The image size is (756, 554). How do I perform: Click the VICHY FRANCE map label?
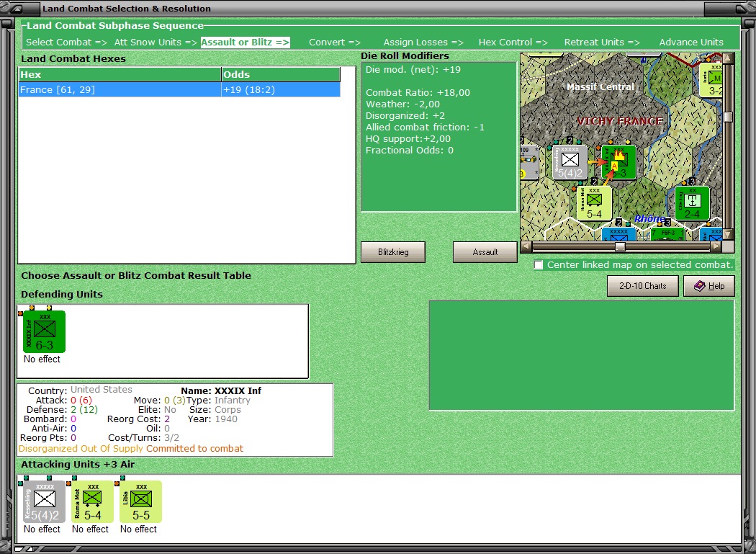(x=619, y=121)
